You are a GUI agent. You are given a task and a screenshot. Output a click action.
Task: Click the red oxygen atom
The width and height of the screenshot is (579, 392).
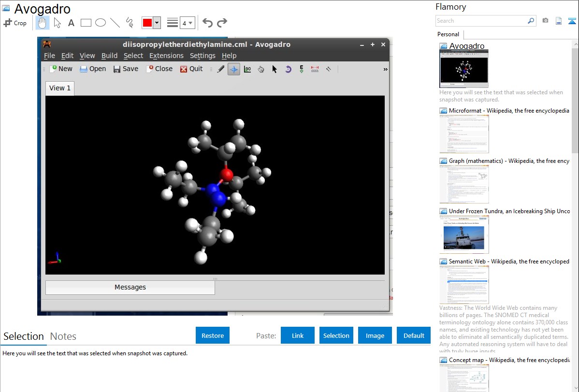(x=226, y=175)
